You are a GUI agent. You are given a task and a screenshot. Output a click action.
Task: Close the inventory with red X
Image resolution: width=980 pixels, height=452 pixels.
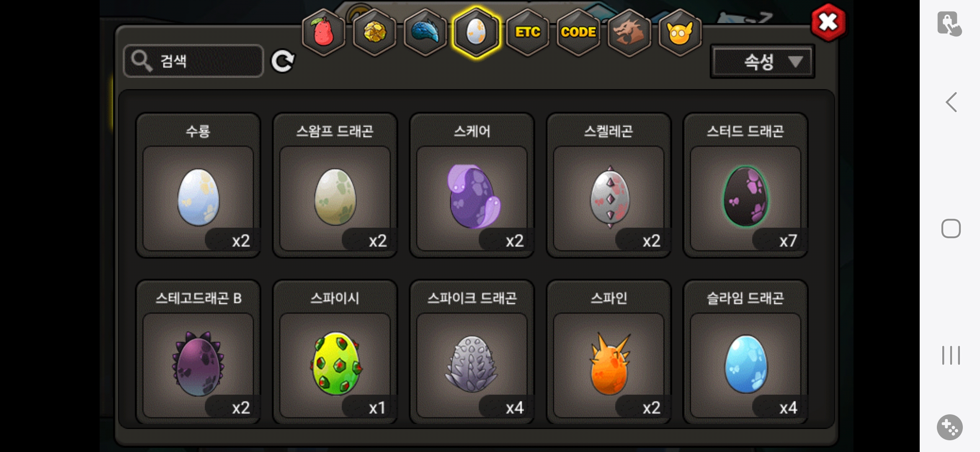point(828,23)
